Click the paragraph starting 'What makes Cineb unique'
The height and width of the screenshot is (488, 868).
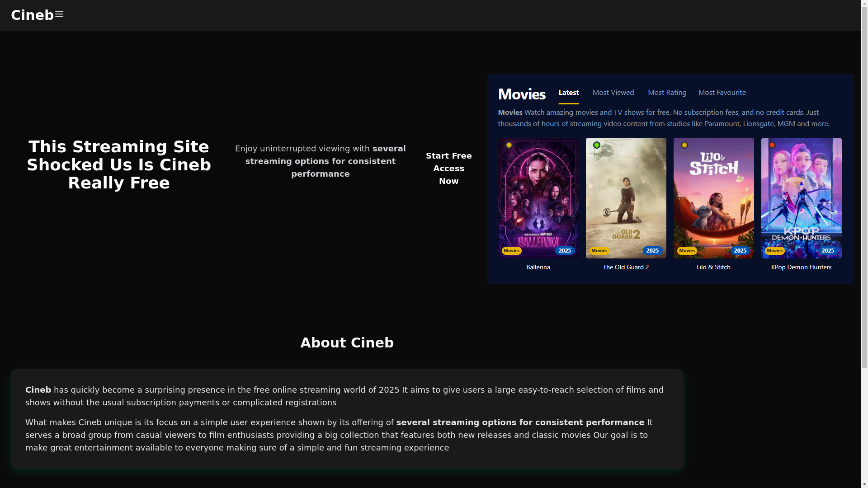point(339,435)
